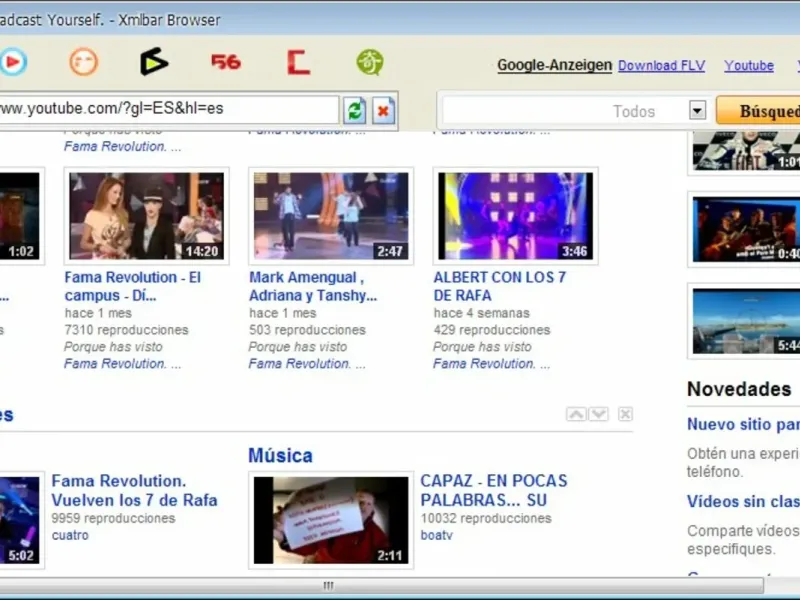Click the black and green play-arrow icon

[154, 62]
